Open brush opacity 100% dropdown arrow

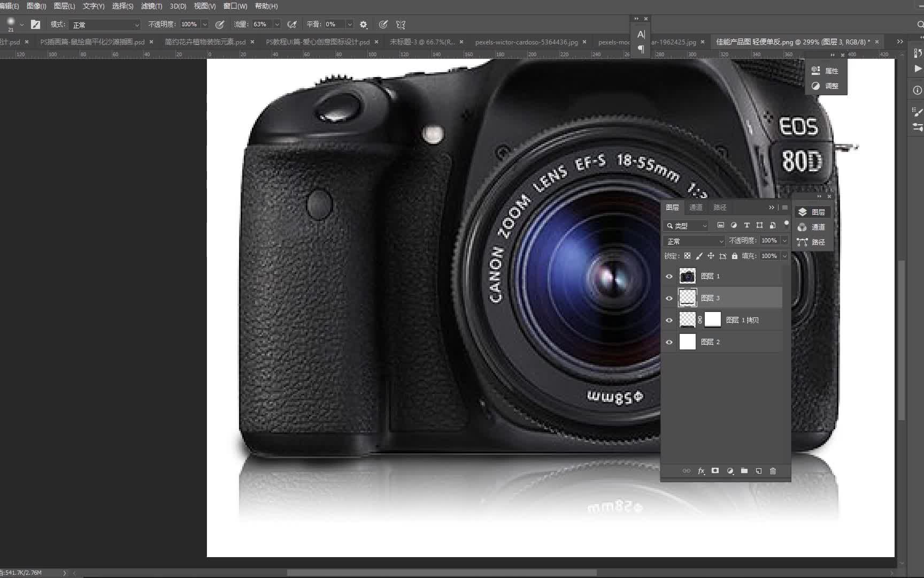coord(205,25)
